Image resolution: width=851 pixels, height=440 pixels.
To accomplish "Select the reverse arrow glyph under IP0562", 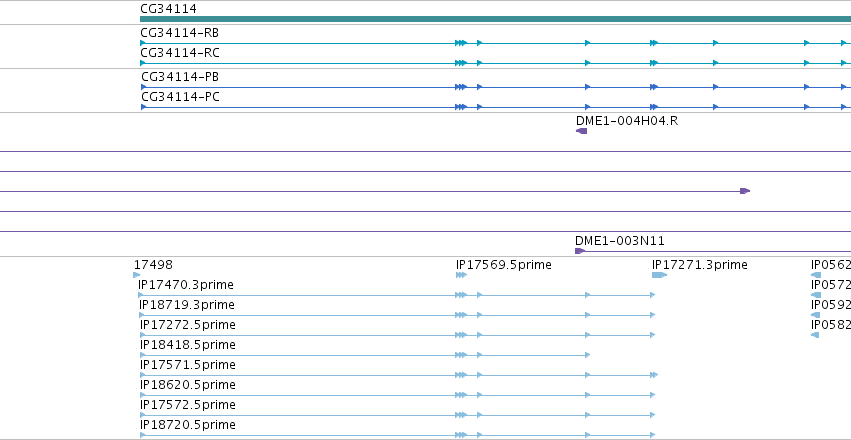I will pyautogui.click(x=816, y=275).
